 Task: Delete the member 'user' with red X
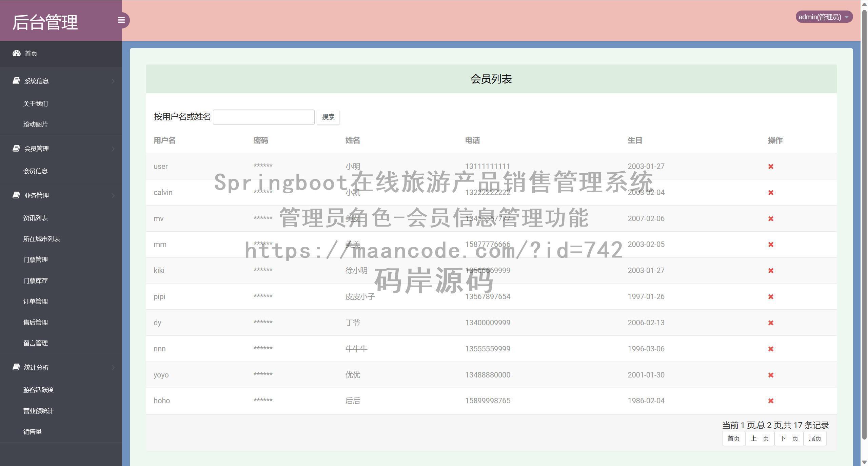point(771,167)
